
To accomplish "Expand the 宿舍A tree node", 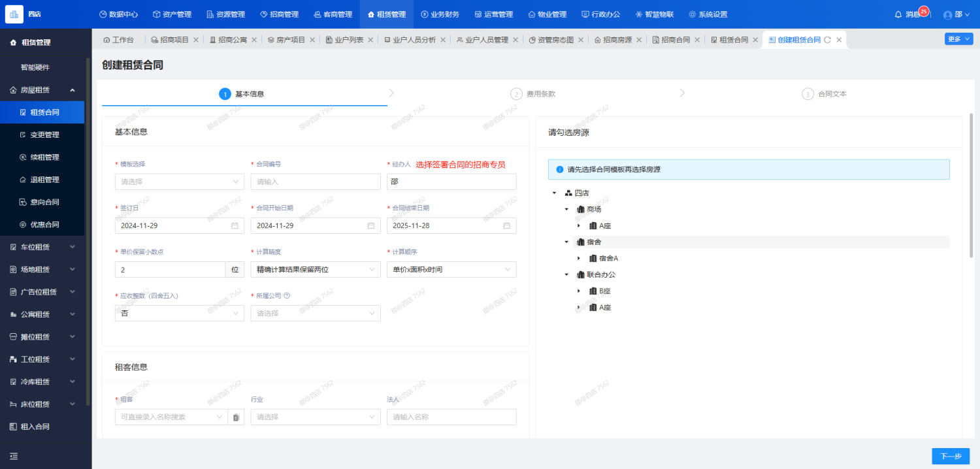I will [x=579, y=259].
